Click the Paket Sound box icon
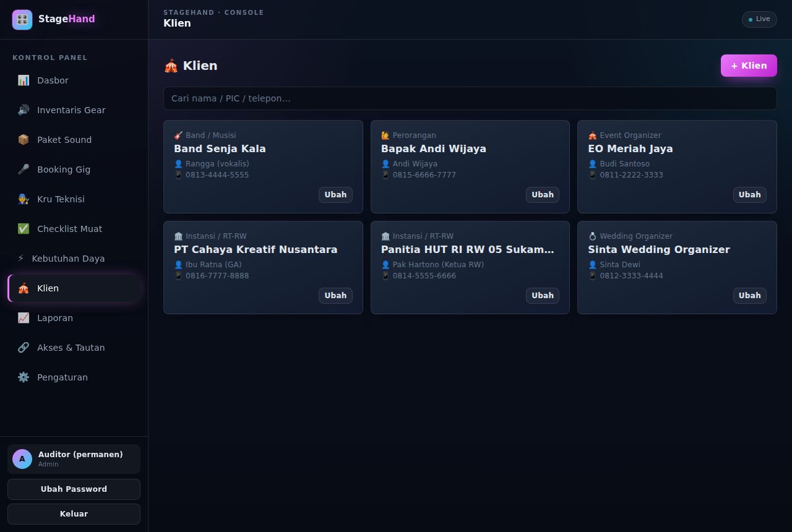 [24, 140]
